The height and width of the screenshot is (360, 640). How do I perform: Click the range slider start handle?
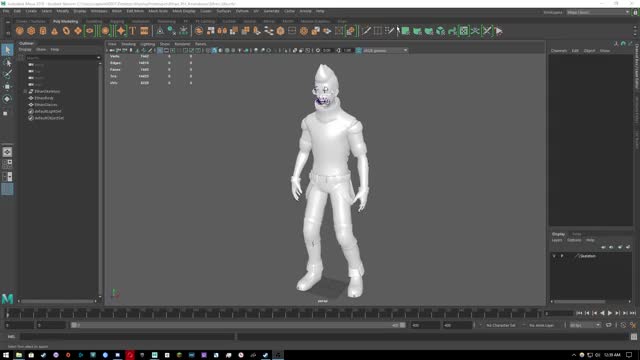74,325
